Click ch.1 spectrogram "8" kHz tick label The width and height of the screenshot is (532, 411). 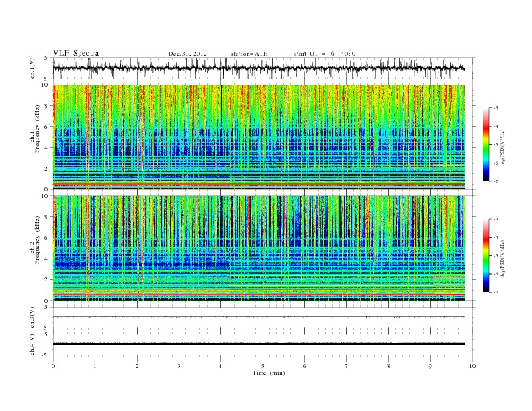47,106
